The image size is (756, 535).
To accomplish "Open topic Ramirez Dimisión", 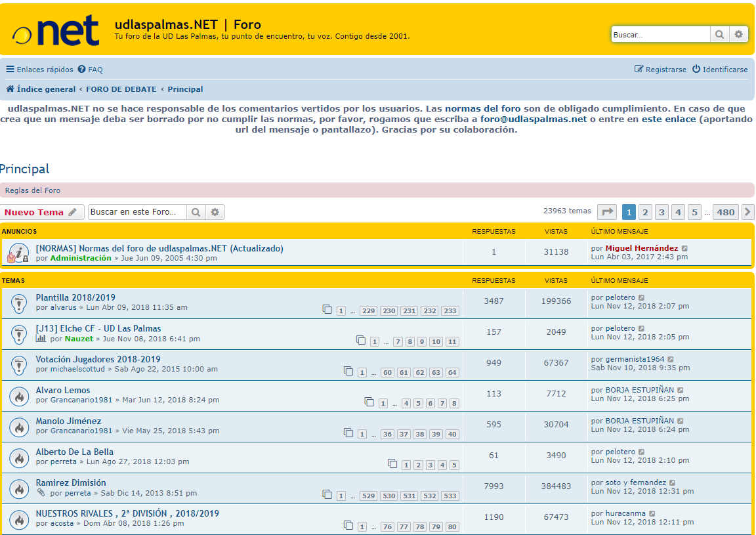I will click(71, 483).
